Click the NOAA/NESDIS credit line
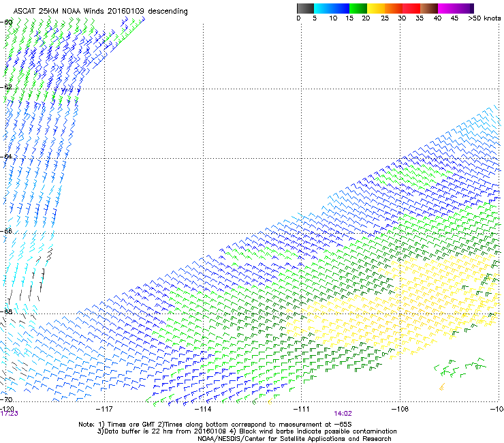Image resolution: width=504 pixels, height=443 pixels. tap(294, 439)
